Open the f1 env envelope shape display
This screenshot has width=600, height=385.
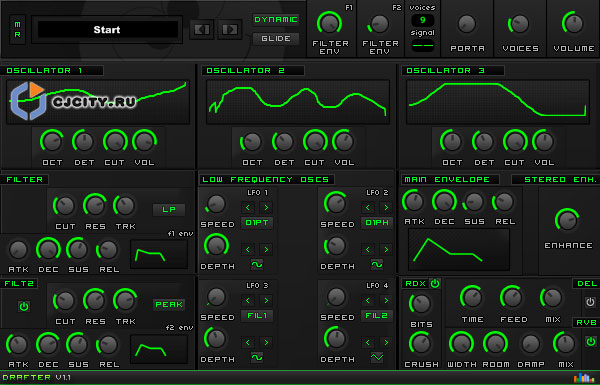tap(159, 254)
